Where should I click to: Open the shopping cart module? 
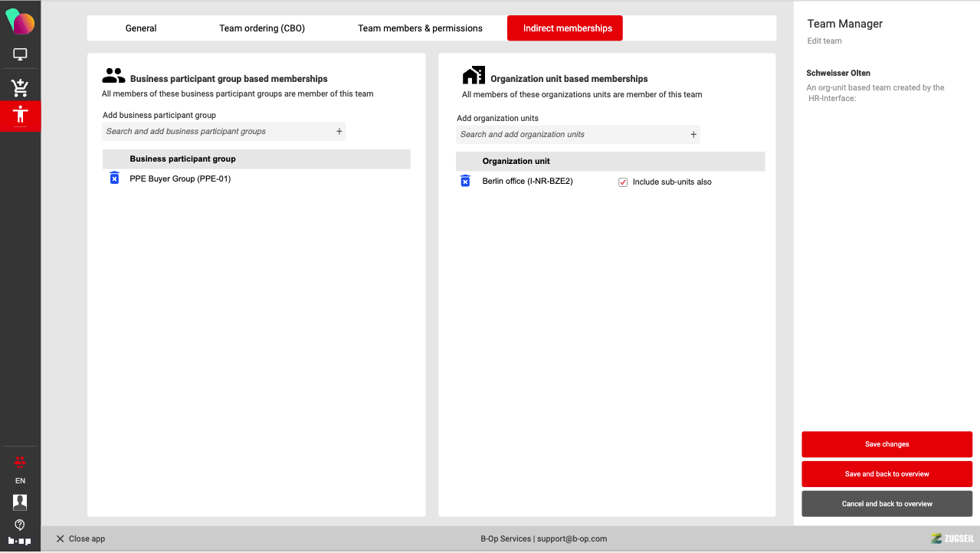pyautogui.click(x=20, y=87)
